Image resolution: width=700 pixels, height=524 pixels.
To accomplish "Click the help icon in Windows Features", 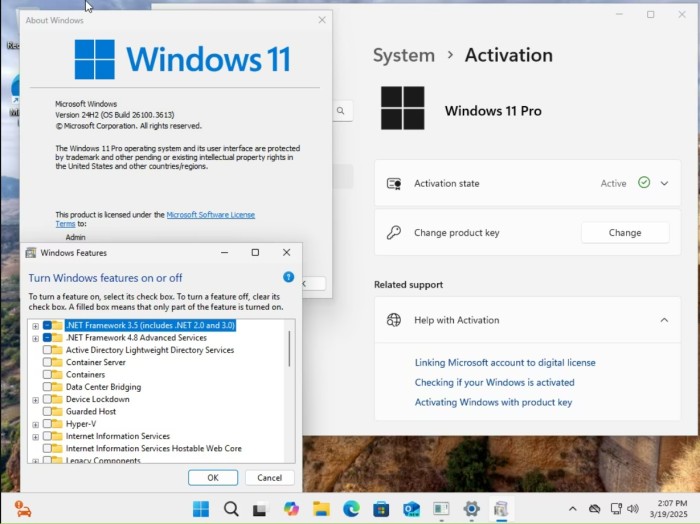I will point(288,277).
